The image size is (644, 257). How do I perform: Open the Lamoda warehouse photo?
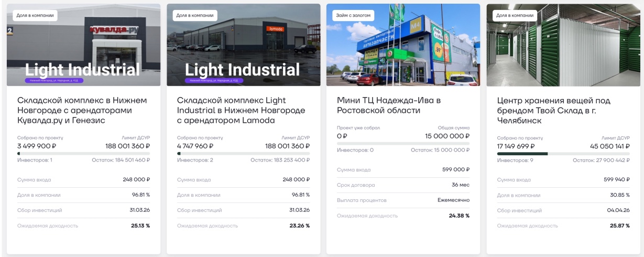(x=244, y=45)
